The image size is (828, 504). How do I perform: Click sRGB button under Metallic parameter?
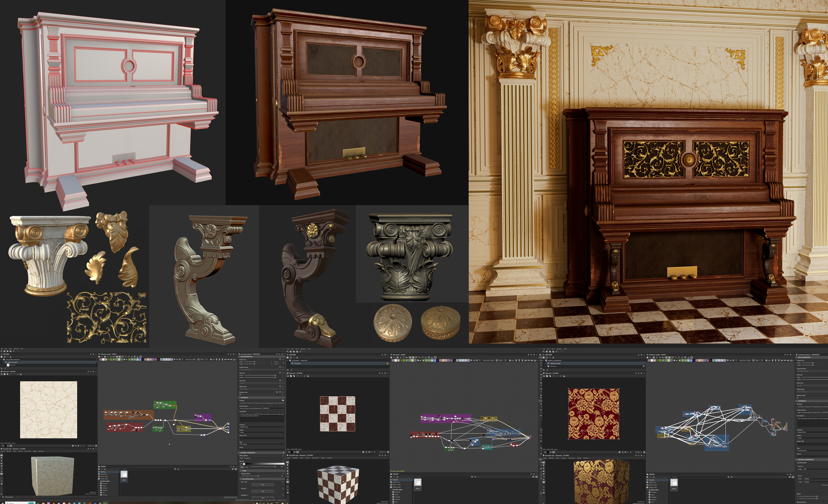(x=242, y=467)
